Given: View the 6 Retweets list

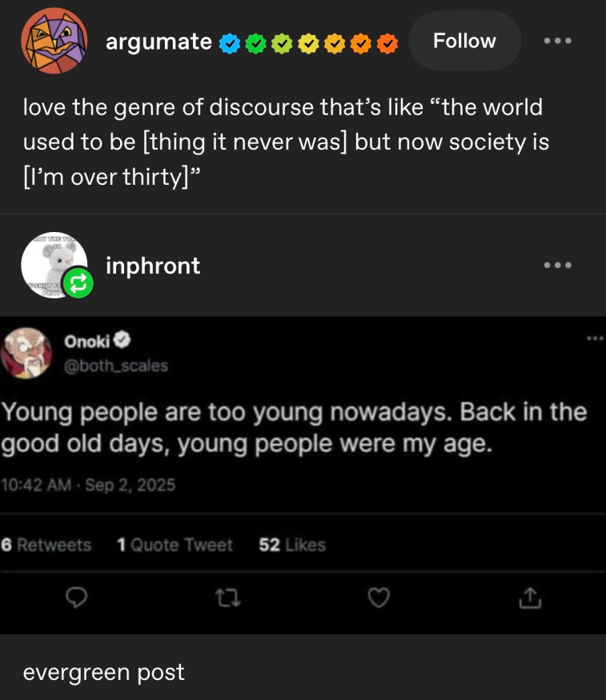Looking at the screenshot, I should [x=46, y=545].
